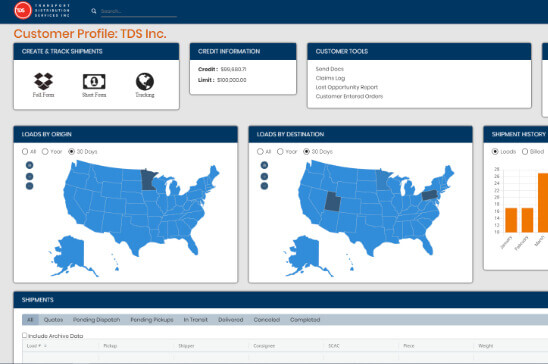Viewport: 548px width, 364px height.
Task: Sort by the Load # column arrow
Action: point(45,346)
